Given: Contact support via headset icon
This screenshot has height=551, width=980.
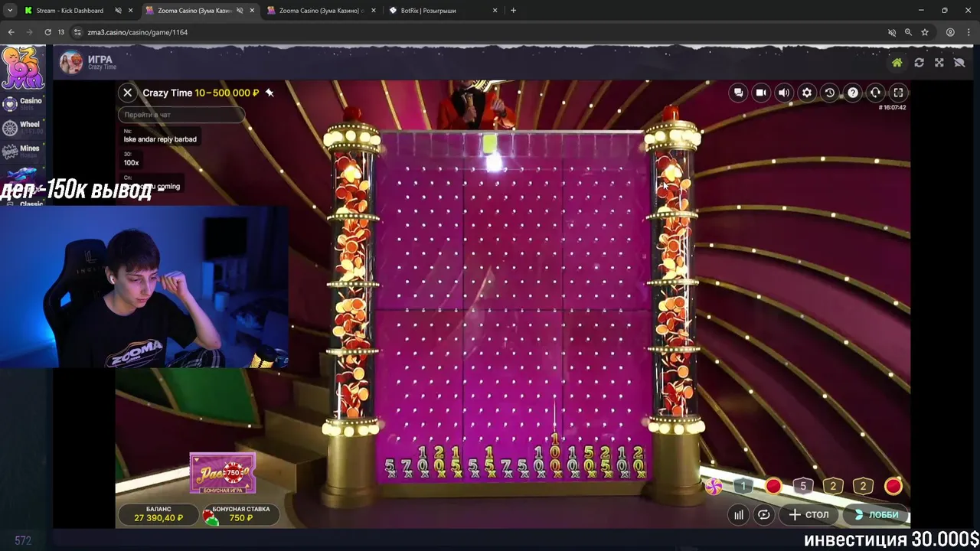Looking at the screenshot, I should point(875,93).
